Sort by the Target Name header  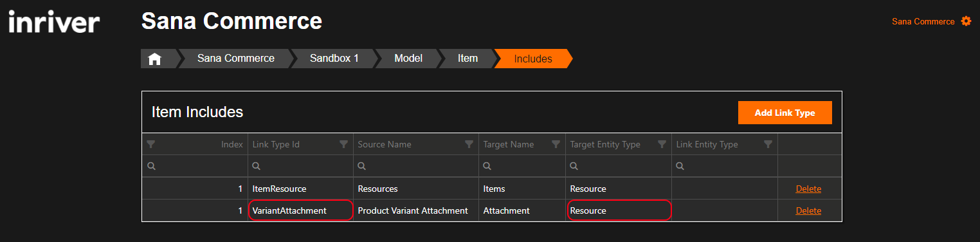pyautogui.click(x=509, y=144)
